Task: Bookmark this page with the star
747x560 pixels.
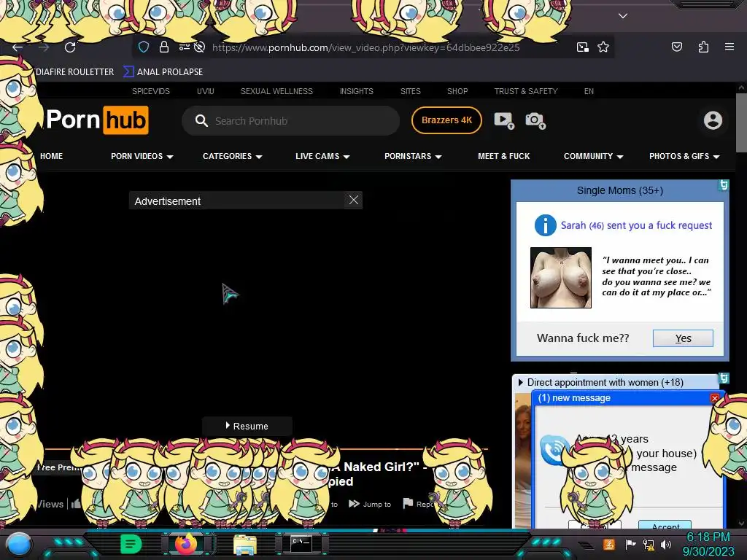Action: [603, 47]
